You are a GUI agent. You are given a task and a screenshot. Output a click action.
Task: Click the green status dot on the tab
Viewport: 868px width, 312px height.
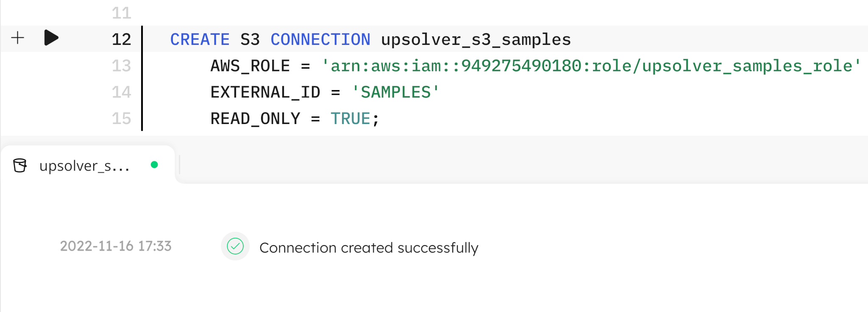click(154, 165)
